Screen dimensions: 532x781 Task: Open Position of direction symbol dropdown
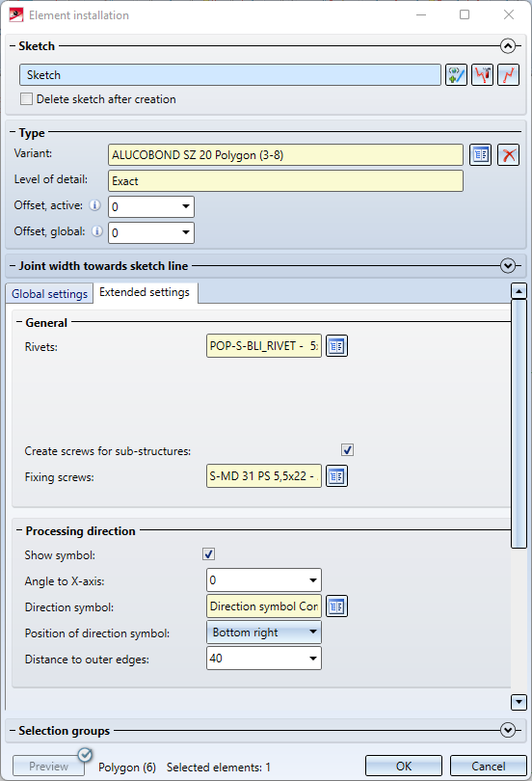[264, 633]
